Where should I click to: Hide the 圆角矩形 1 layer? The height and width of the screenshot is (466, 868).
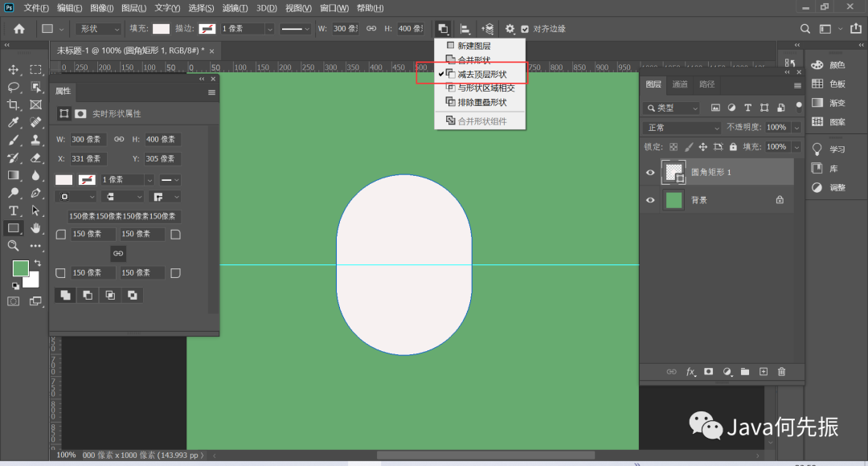click(x=650, y=173)
